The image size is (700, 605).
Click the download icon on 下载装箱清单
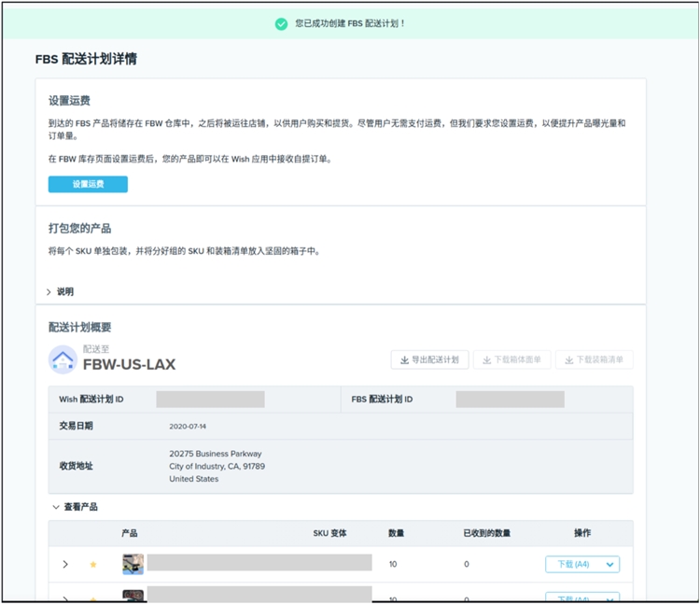coord(569,359)
